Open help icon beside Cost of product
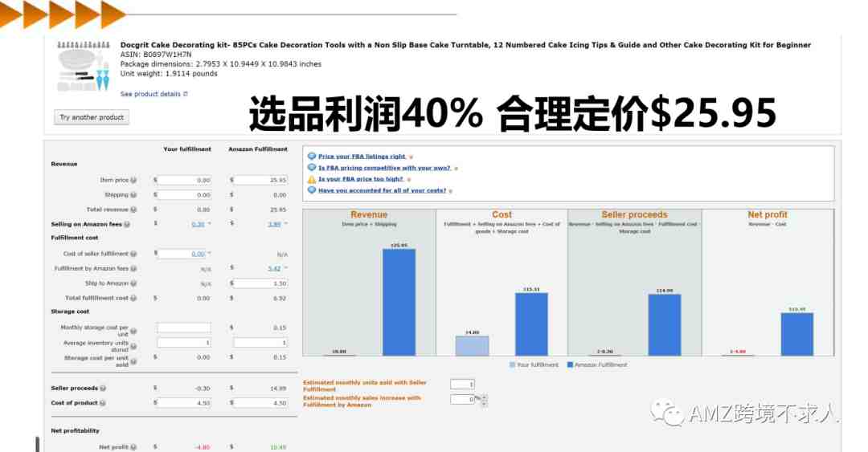The width and height of the screenshot is (868, 452). (103, 403)
